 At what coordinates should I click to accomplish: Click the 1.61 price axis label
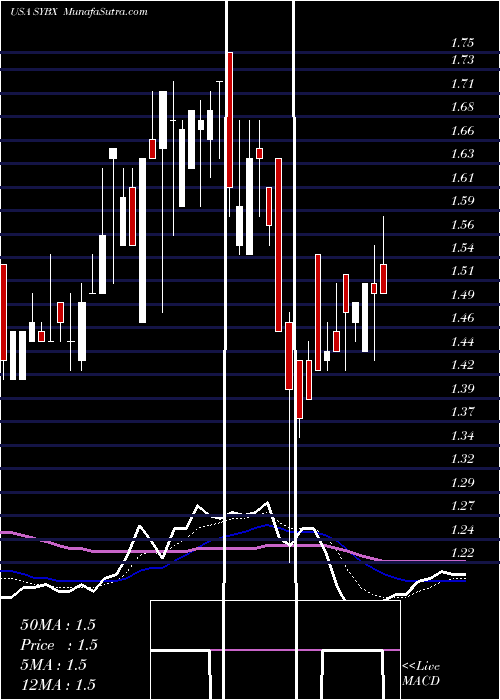click(x=462, y=178)
